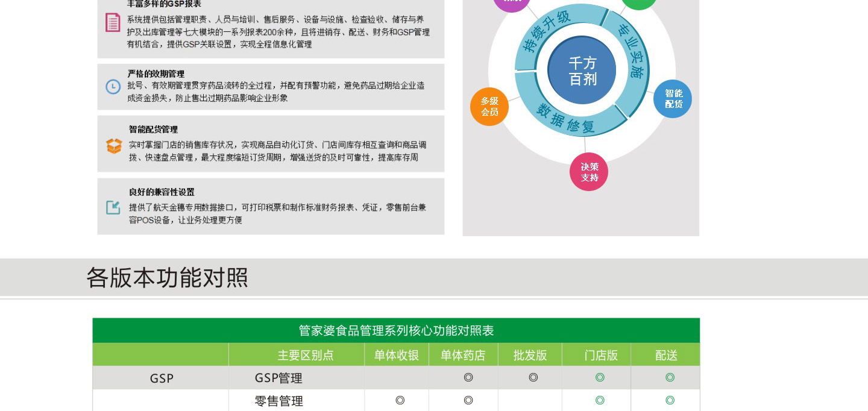Click the GSP管理 row label
Screen dimensions: 868x411
tap(278, 378)
